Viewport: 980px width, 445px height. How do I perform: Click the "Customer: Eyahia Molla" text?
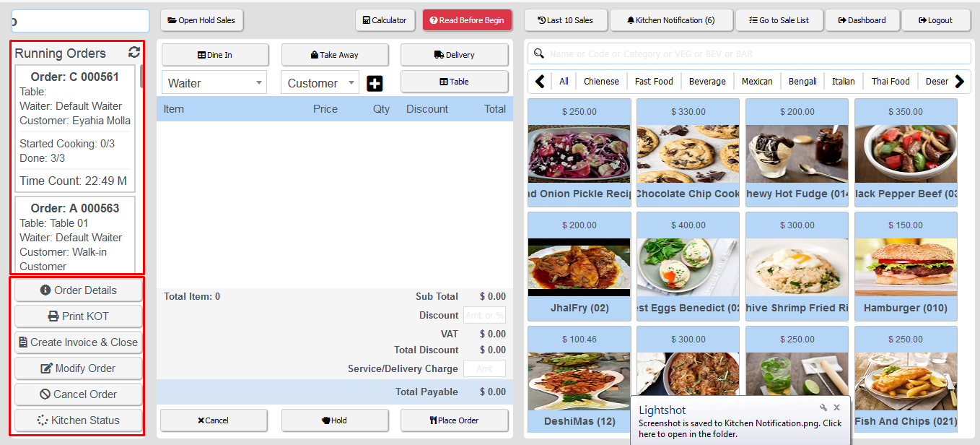(x=75, y=121)
